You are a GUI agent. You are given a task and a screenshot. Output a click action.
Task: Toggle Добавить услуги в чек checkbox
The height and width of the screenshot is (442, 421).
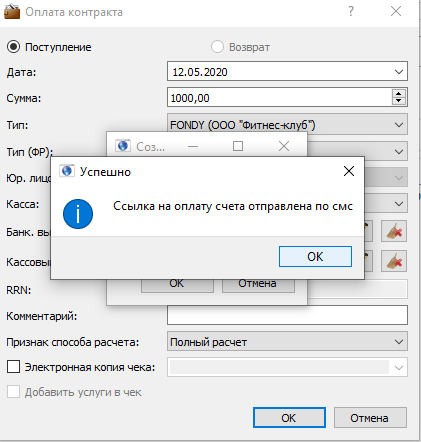pyautogui.click(x=13, y=392)
